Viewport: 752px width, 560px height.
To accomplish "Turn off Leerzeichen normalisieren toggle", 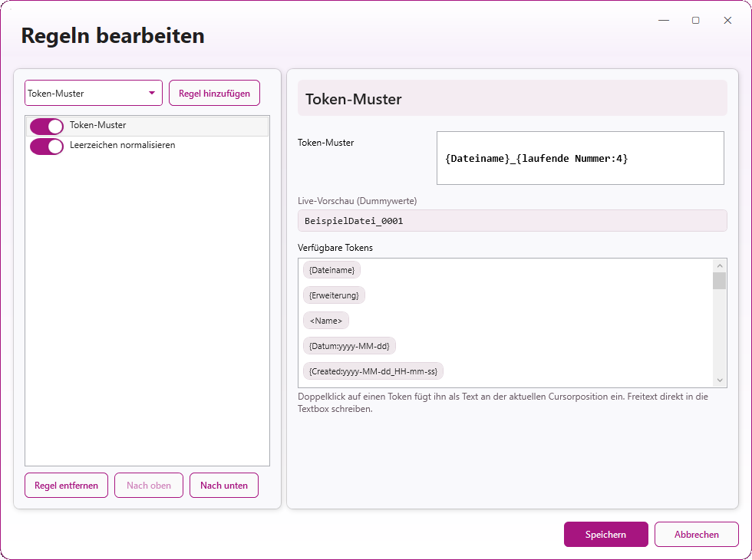I will tap(47, 147).
